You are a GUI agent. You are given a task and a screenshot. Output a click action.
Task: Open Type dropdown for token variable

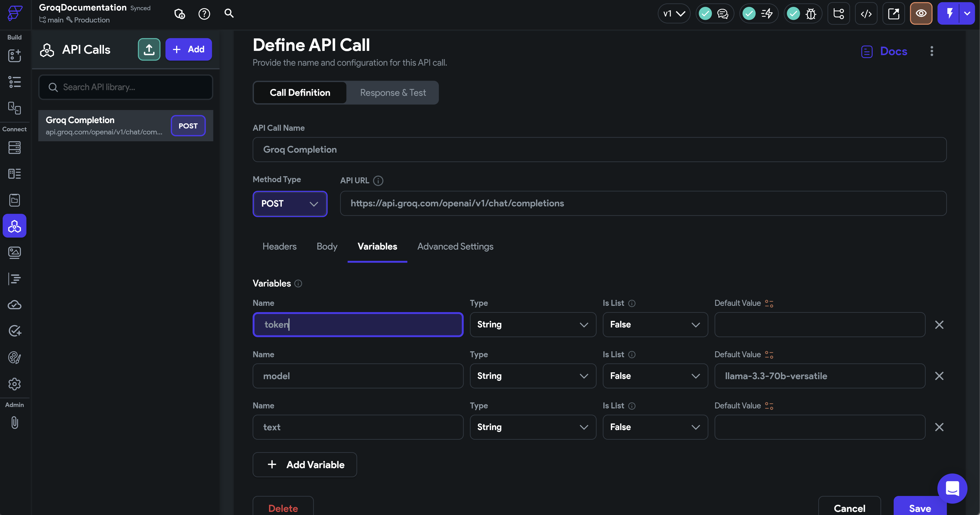533,324
